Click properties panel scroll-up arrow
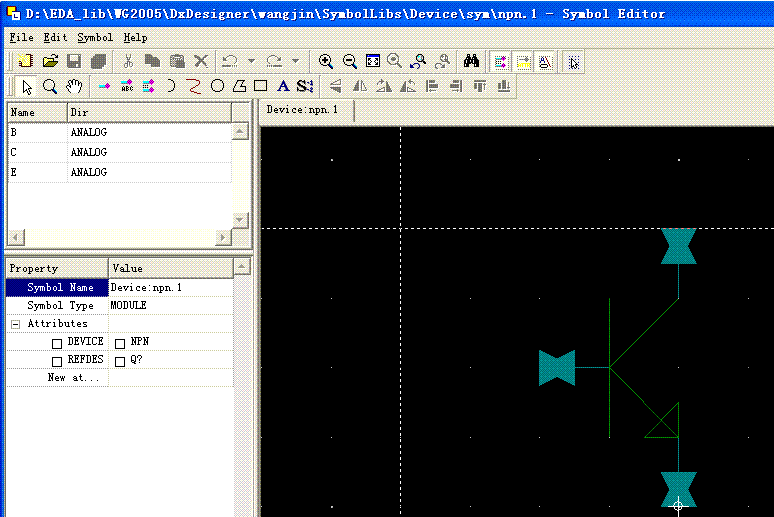This screenshot has width=774, height=517. tap(242, 267)
